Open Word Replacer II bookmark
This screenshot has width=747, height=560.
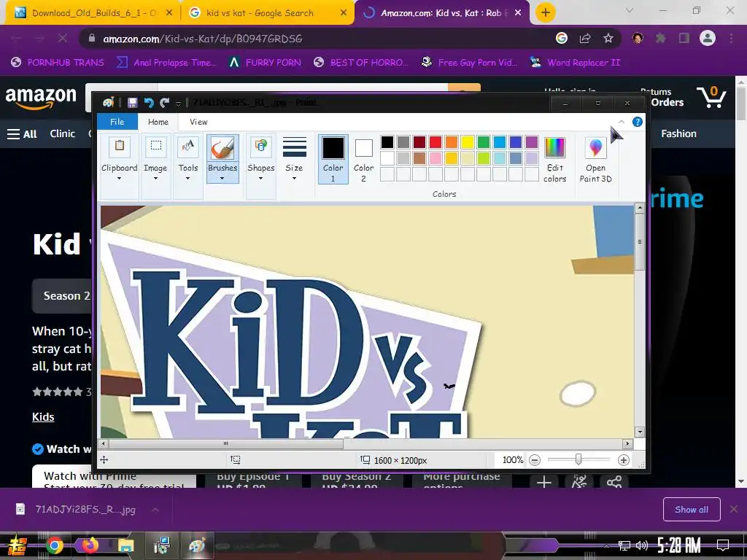(x=576, y=63)
